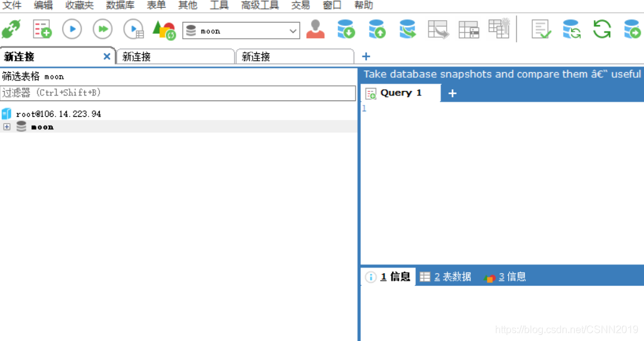The width and height of the screenshot is (644, 341).
Task: Open the user manager icon
Action: [x=315, y=29]
